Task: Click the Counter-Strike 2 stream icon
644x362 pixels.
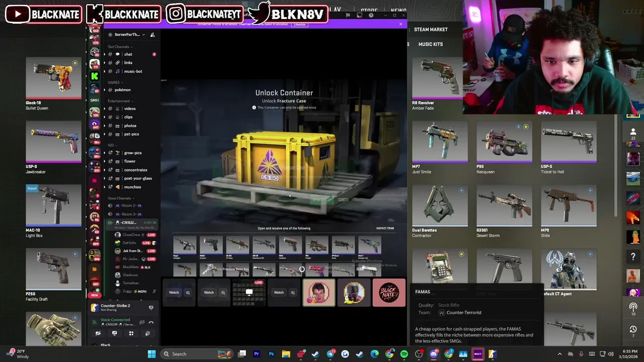Action: (x=151, y=308)
